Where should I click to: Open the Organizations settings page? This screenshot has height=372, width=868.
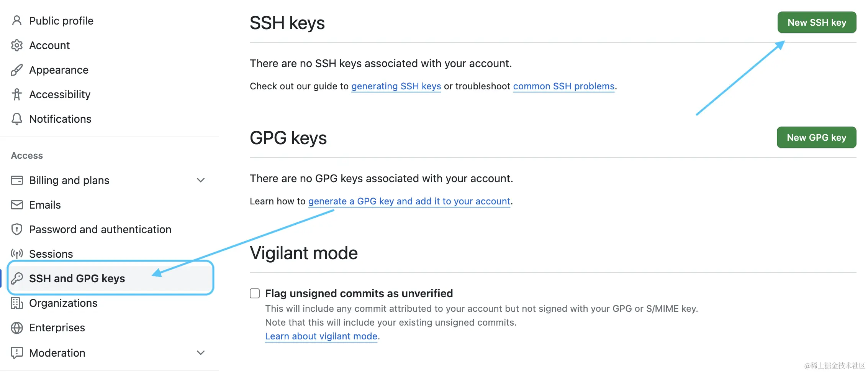(x=63, y=303)
